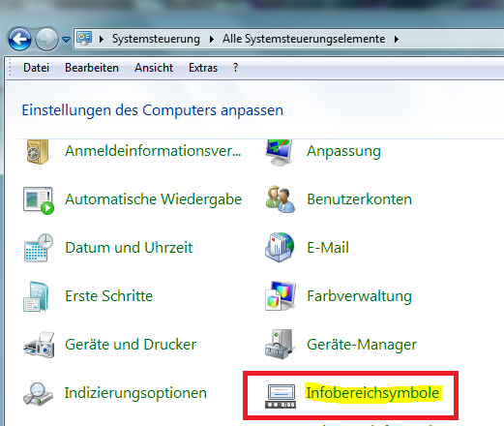The height and width of the screenshot is (426, 504).
Task: Open Anmeldeinformationsver... link
Action: 153,151
